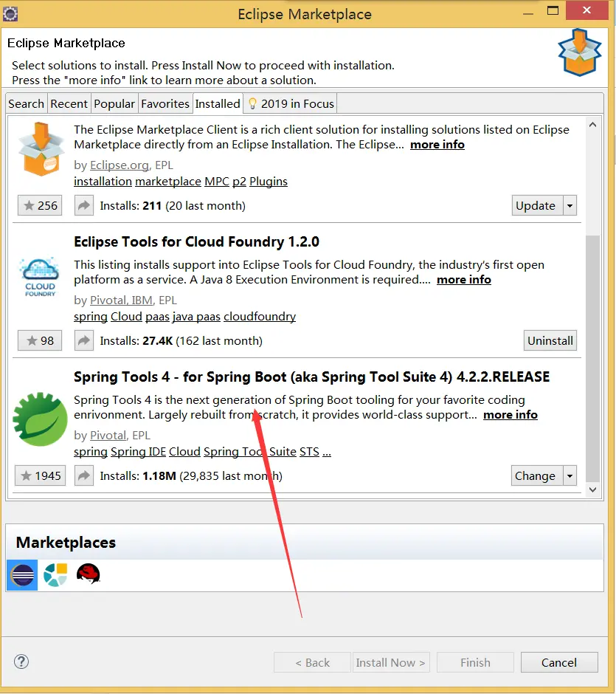Viewport: 616px width, 694px height.
Task: Click the Install Now button
Action: 391,662
